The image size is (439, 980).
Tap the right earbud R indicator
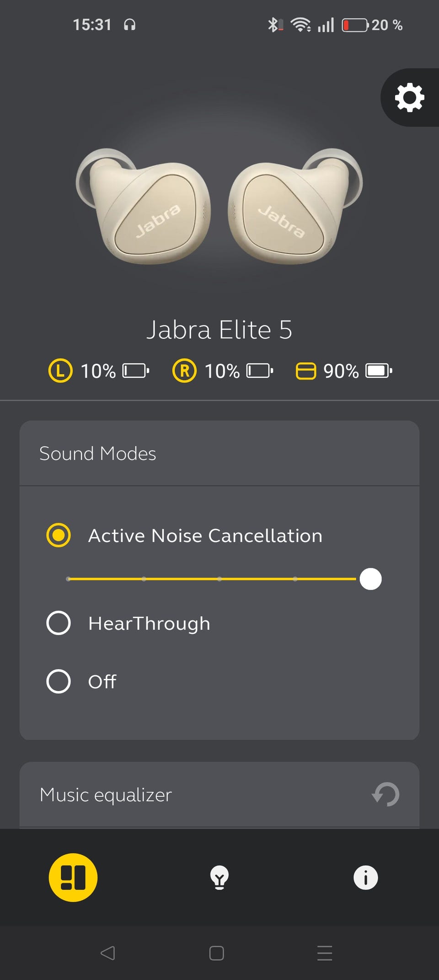pos(184,371)
